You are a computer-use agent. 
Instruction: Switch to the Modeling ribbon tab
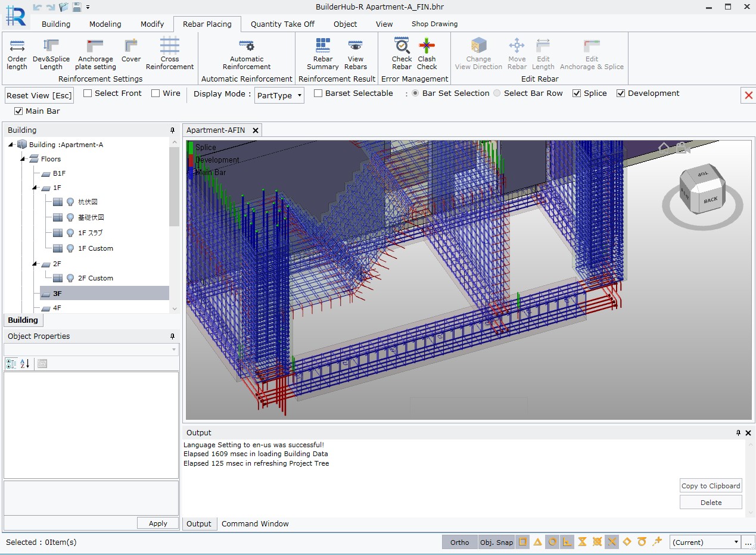pos(105,24)
